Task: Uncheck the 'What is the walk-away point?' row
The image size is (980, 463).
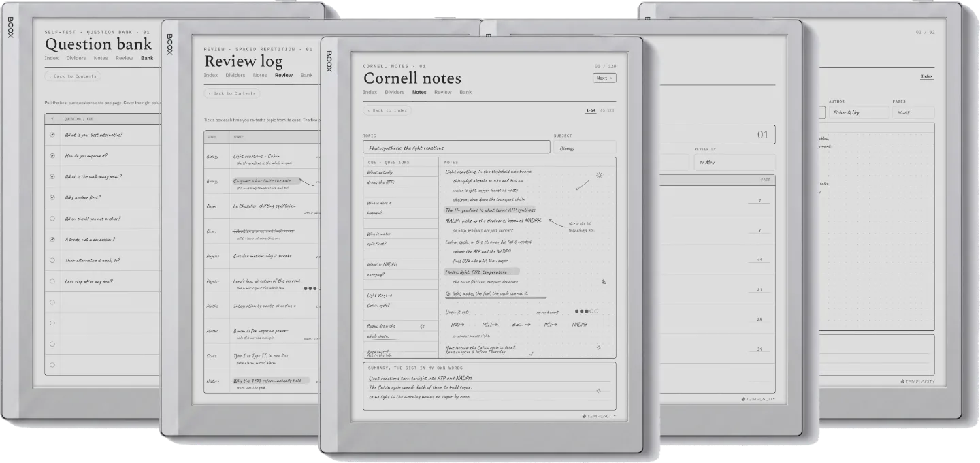Action: pyautogui.click(x=52, y=177)
